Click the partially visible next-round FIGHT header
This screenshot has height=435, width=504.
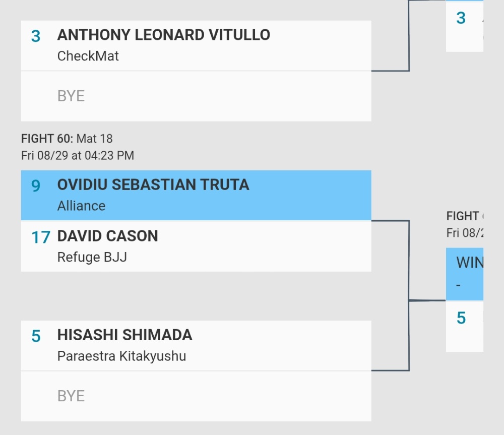click(465, 216)
